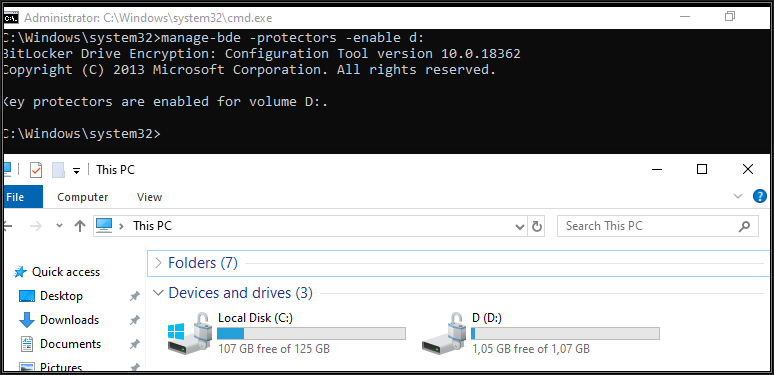Click the Properties icon in quick access toolbar
Viewport: 774px width, 375px height.
[x=36, y=170]
